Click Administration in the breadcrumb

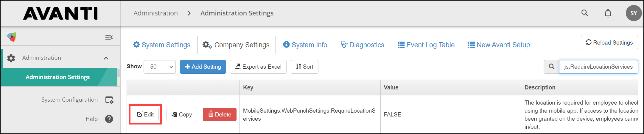[155, 13]
